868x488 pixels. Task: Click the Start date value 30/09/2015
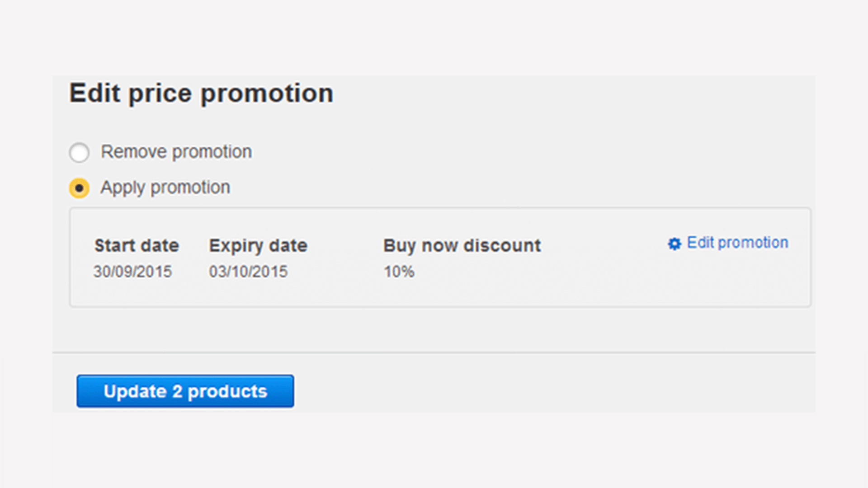133,271
